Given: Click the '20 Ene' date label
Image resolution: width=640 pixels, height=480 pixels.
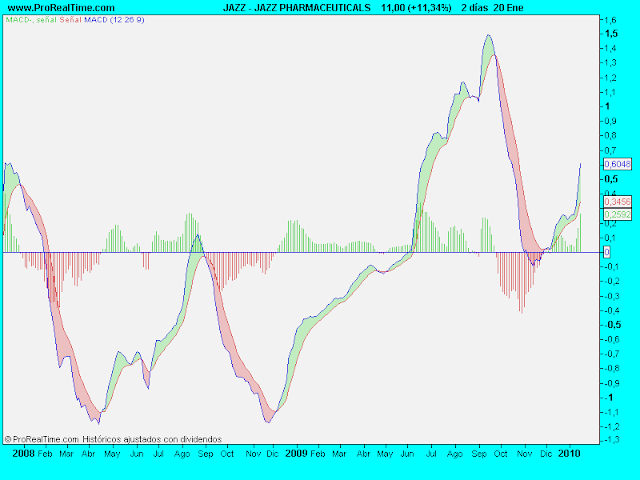Looking at the screenshot, I should point(508,8).
